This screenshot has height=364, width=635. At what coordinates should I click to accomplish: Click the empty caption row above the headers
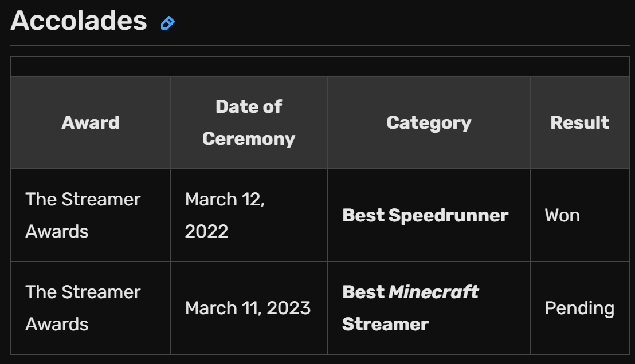(320, 66)
